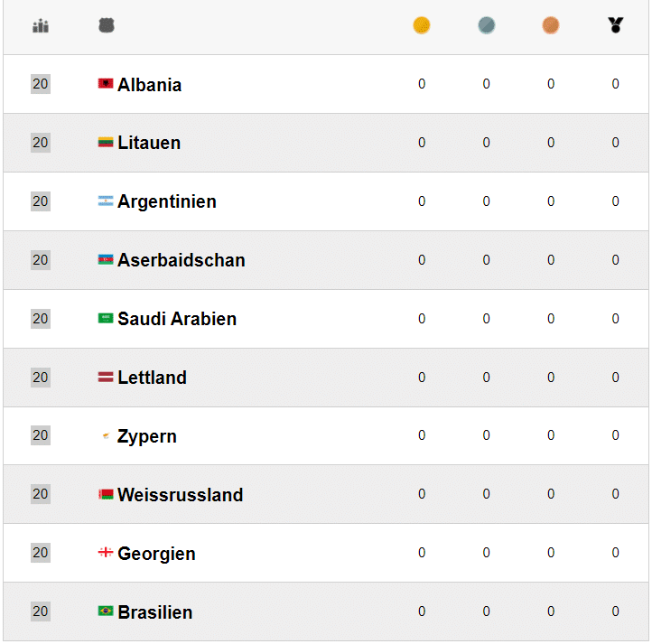Click the ranking column header icon
The width and height of the screenshot is (652, 644).
40,26
